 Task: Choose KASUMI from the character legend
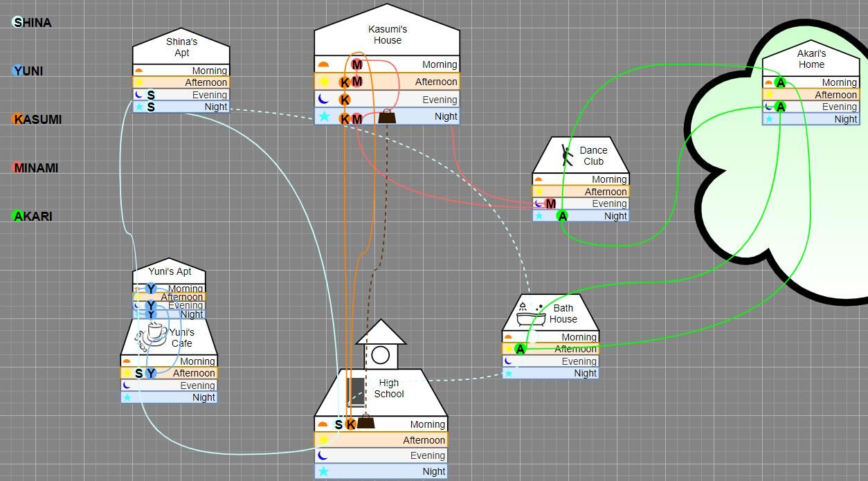(x=37, y=120)
